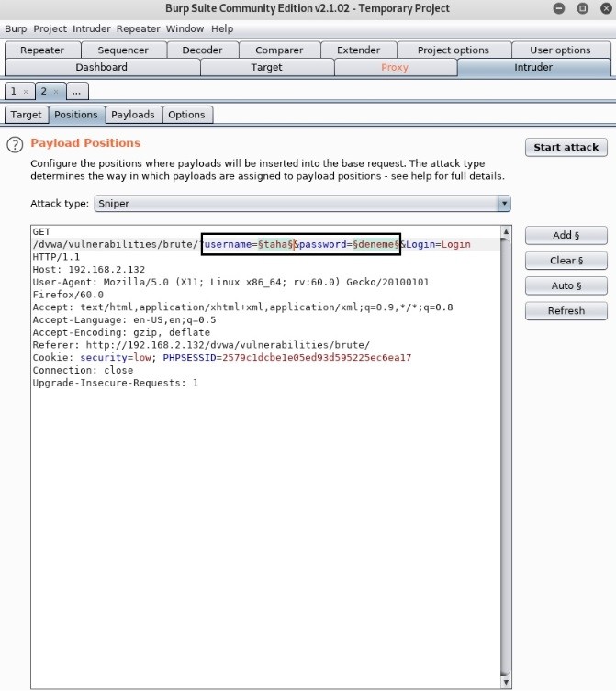This screenshot has height=693, width=616.
Task: Open the Help menu
Action: (222, 29)
